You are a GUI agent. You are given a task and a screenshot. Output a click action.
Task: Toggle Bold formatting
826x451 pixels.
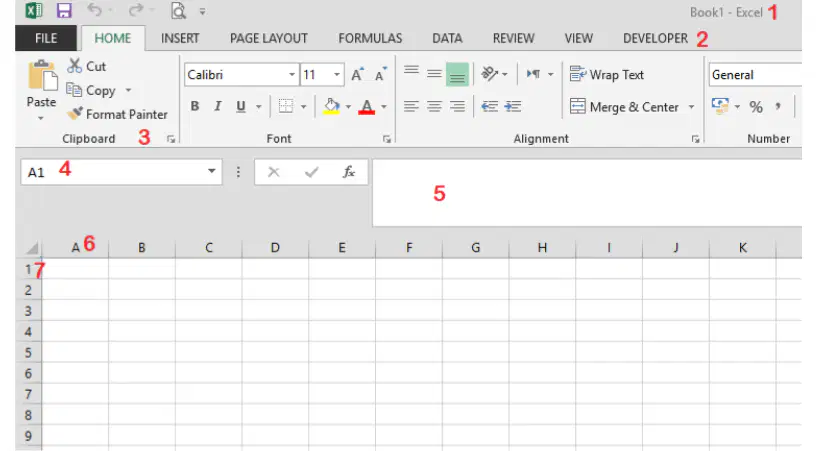point(195,106)
